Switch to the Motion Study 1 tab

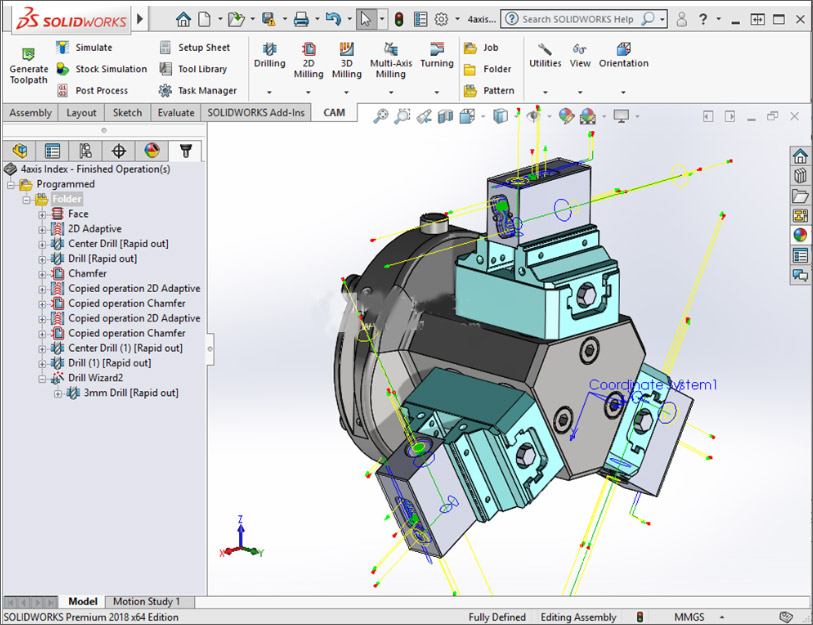click(x=148, y=601)
